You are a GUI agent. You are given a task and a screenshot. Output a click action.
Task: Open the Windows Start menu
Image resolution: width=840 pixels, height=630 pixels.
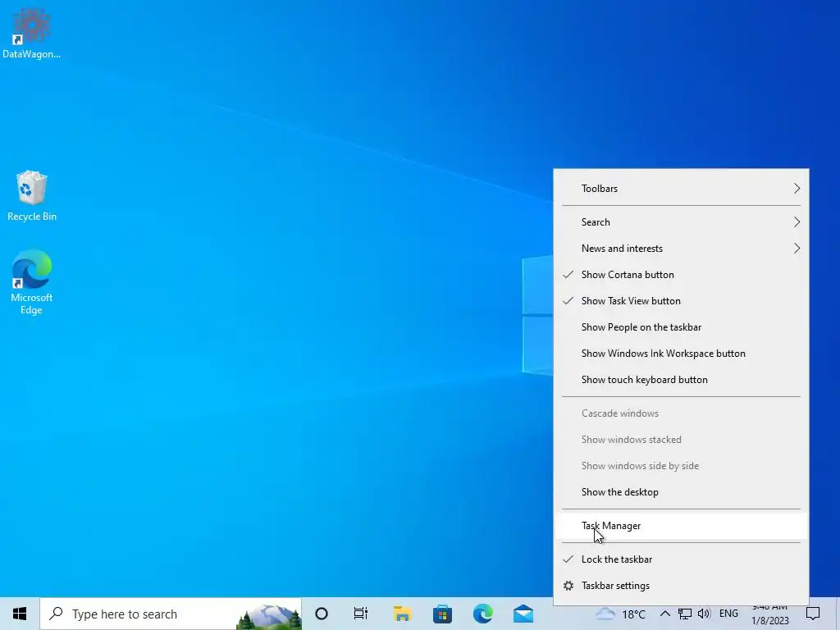[x=20, y=614]
